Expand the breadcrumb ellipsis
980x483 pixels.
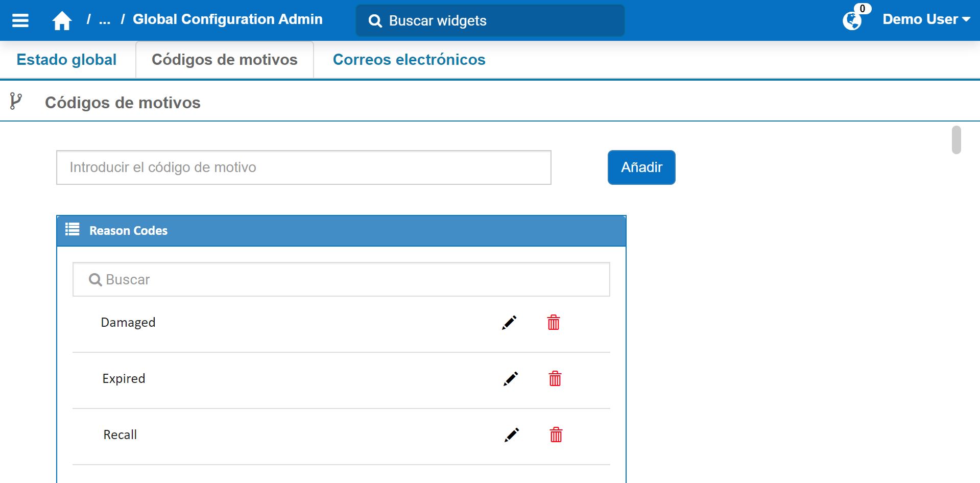(x=105, y=20)
